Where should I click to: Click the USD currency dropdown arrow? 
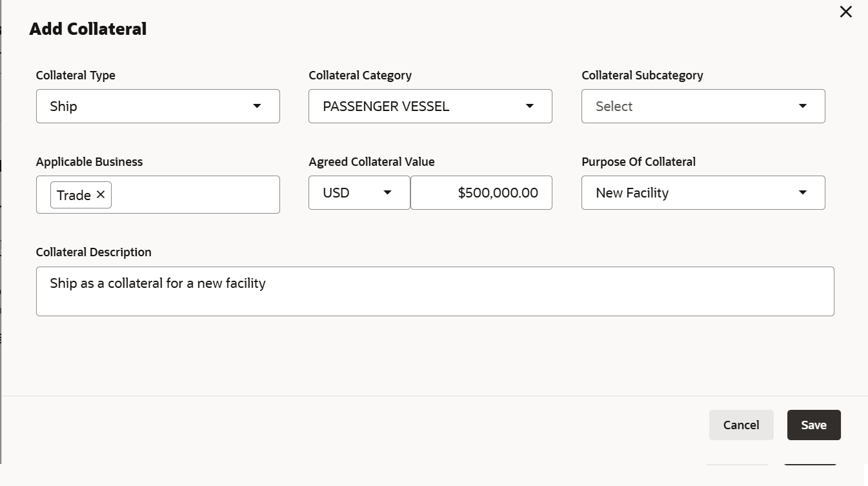click(388, 192)
